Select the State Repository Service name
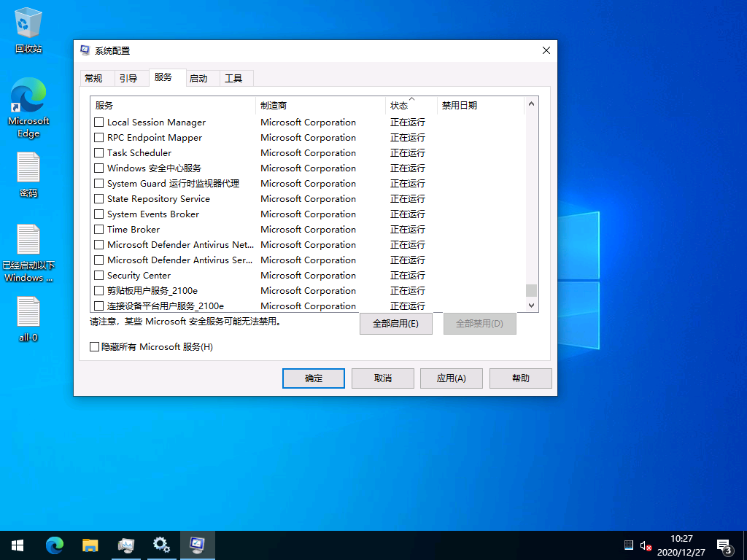 pos(158,198)
